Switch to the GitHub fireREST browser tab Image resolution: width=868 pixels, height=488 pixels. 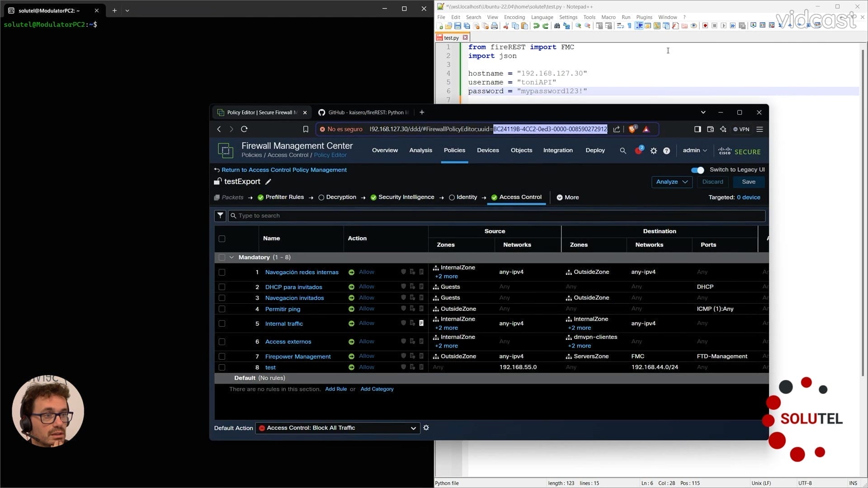[364, 113]
